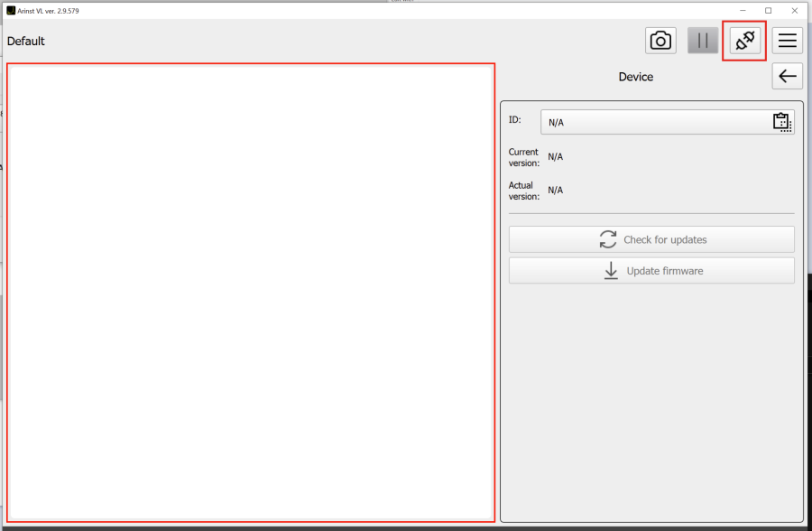
Task: Paste device ID via the clipboard icon
Action: tap(781, 121)
